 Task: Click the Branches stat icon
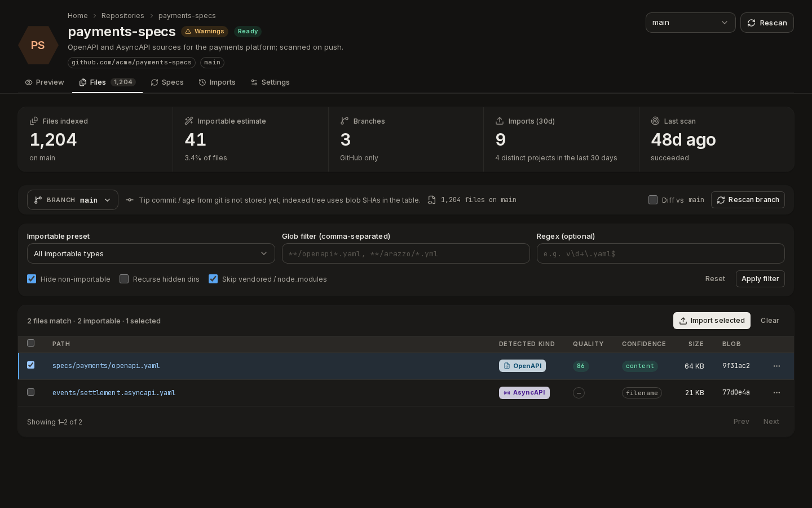click(345, 121)
